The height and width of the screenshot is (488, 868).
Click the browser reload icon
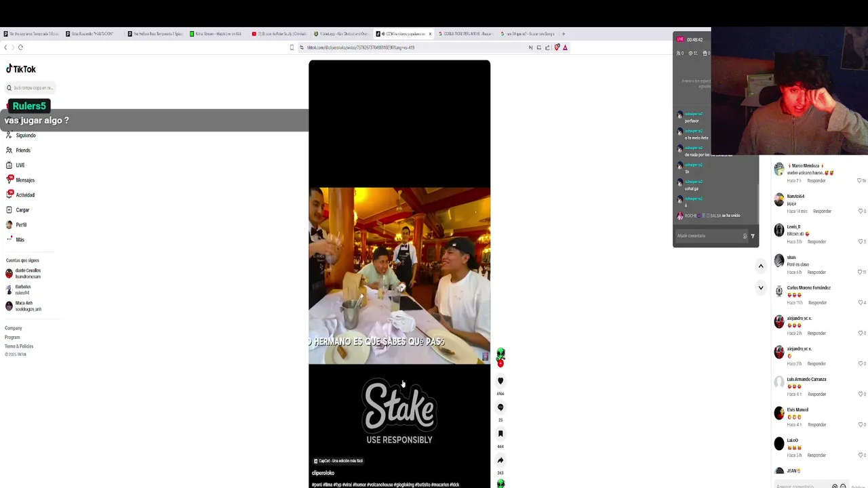20,47
